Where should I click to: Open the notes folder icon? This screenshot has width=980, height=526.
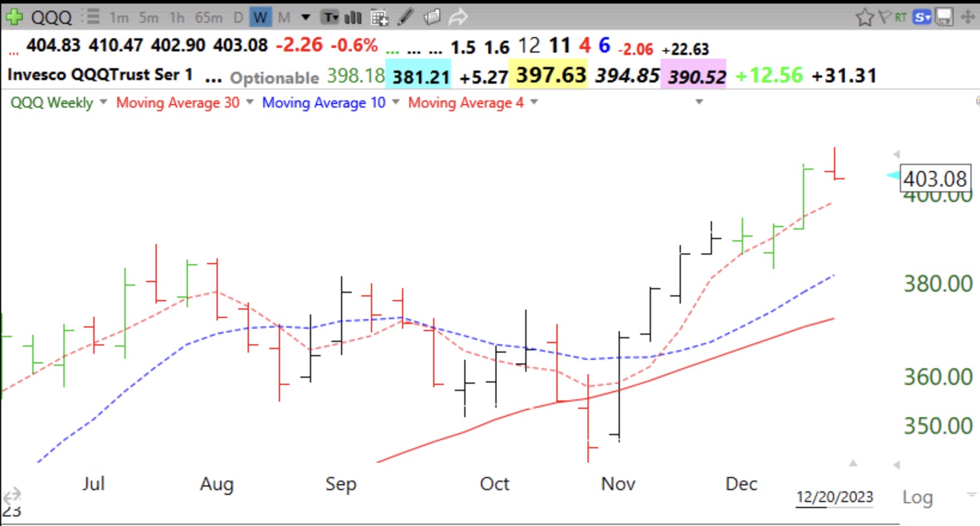point(432,17)
